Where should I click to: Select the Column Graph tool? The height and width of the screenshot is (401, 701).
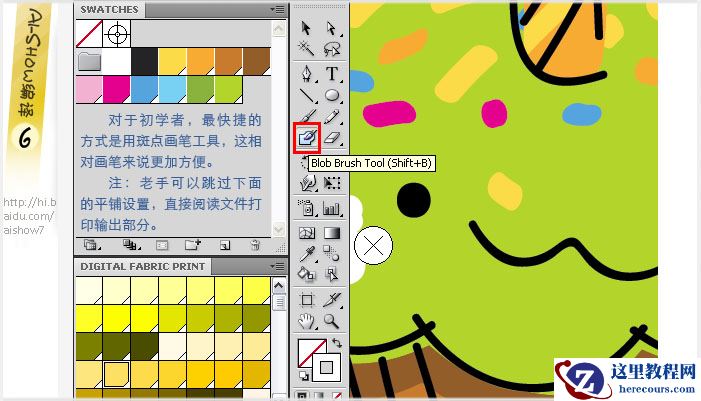[332, 208]
